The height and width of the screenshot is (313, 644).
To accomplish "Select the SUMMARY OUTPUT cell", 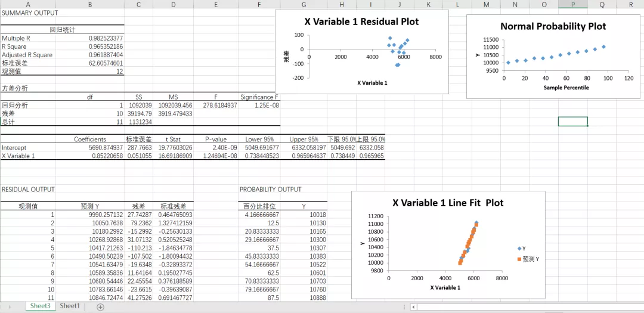I will 27,13.
